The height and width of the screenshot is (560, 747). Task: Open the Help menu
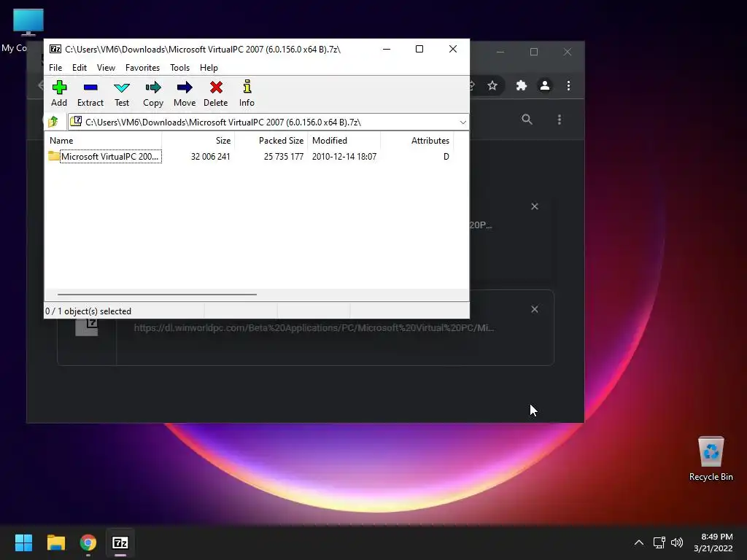(209, 68)
